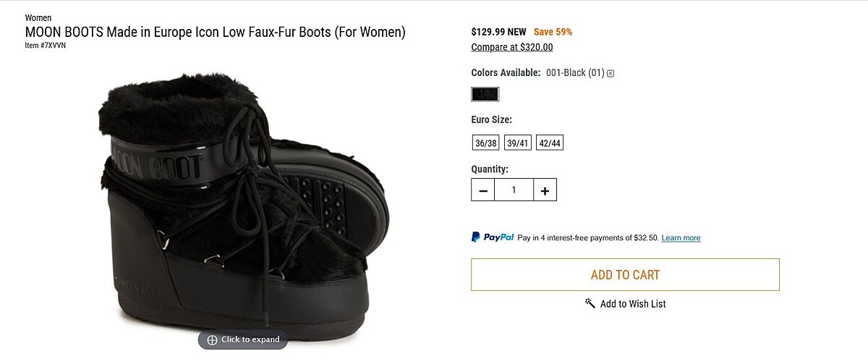Pick Euro size 42/44
This screenshot has width=868, height=364.
tap(550, 143)
